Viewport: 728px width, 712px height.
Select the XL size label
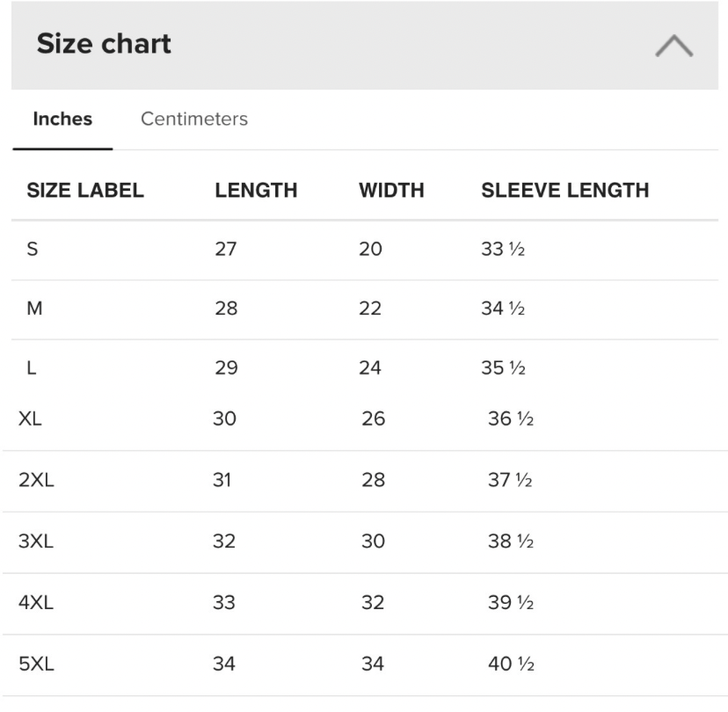point(30,419)
